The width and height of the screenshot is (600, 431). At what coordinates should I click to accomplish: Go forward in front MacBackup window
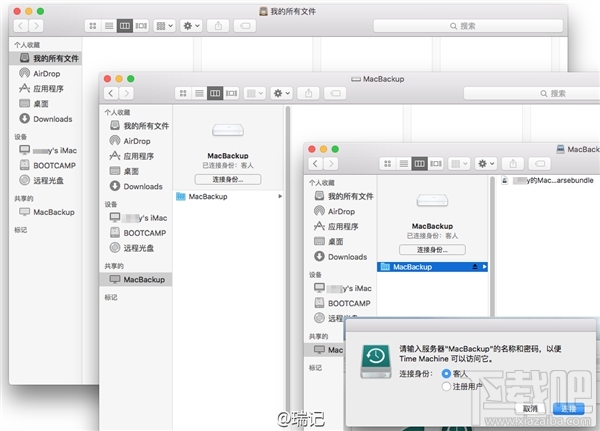pyautogui.click(x=331, y=163)
